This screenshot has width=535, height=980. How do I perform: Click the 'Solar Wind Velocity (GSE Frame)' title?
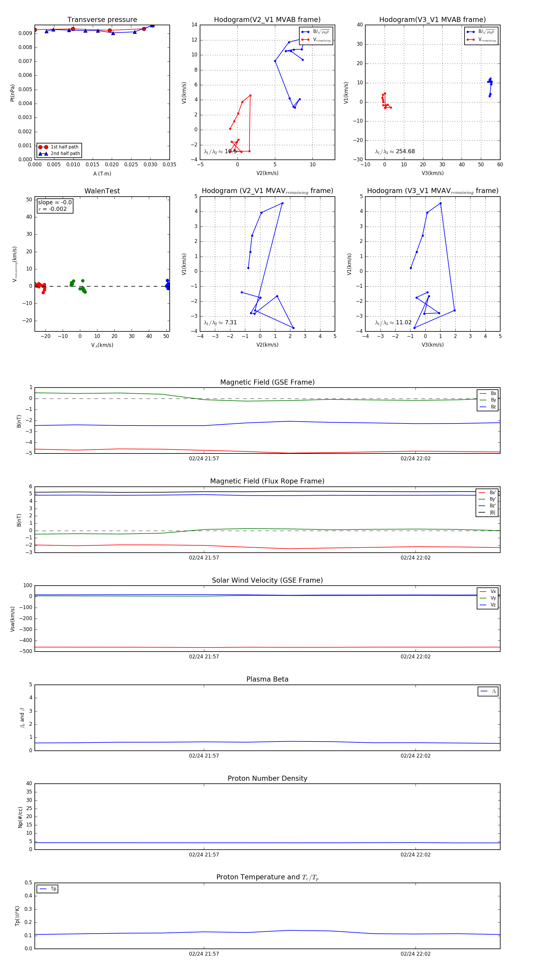pyautogui.click(x=267, y=580)
